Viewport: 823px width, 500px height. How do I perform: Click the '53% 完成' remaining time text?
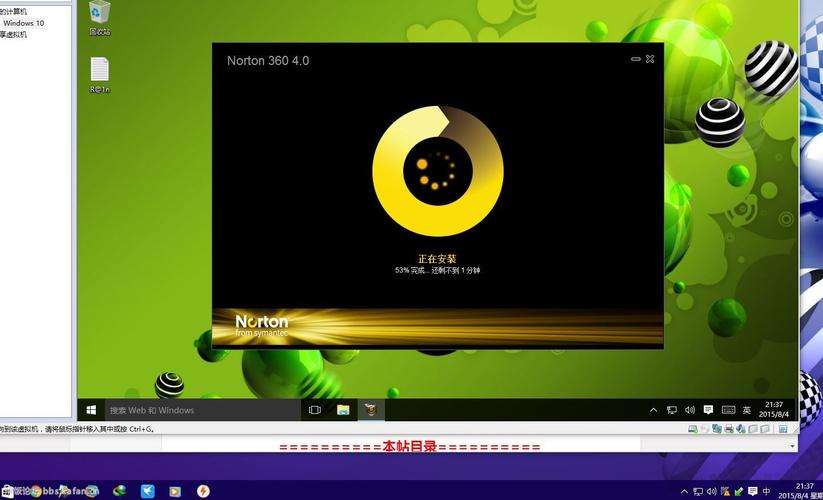pyautogui.click(x=437, y=270)
